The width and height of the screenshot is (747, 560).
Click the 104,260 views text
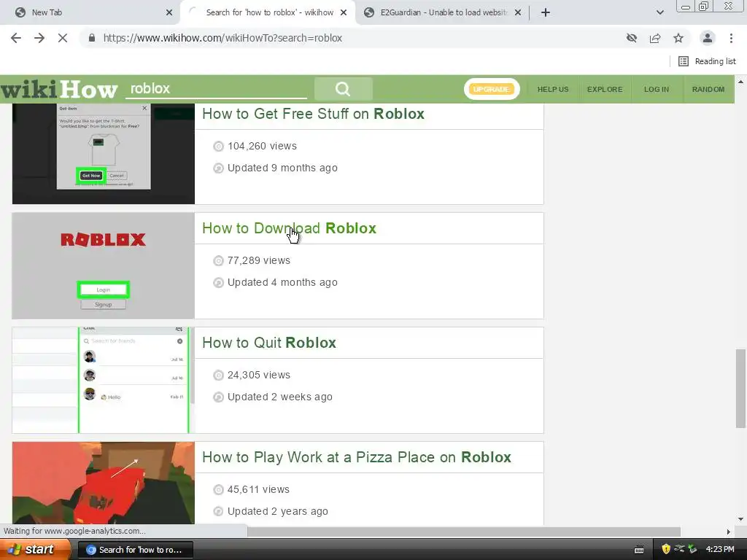click(x=262, y=146)
